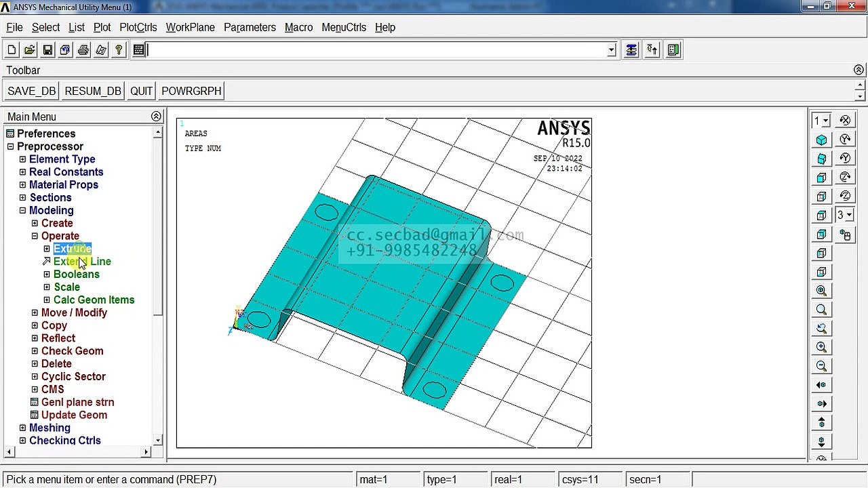
Task: Click the RESUM_DB button
Action: (x=93, y=91)
